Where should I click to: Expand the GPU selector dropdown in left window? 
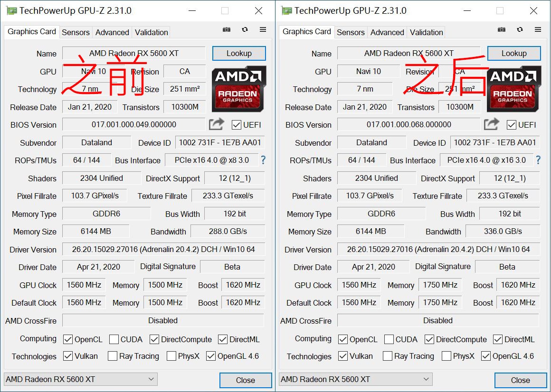80,379
